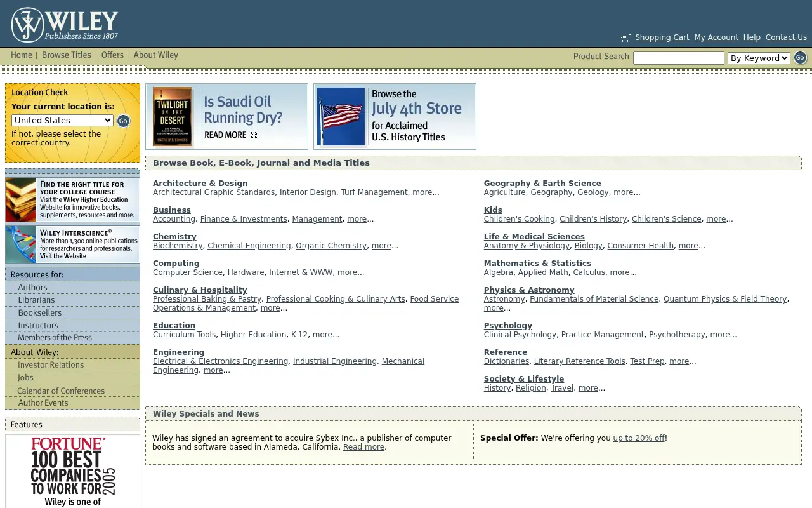The image size is (812, 508).
Task: Open the Shopping Cart link
Action: [662, 37]
